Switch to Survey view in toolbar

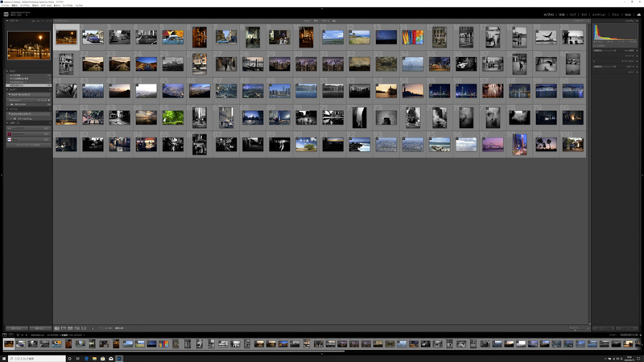click(x=76, y=328)
